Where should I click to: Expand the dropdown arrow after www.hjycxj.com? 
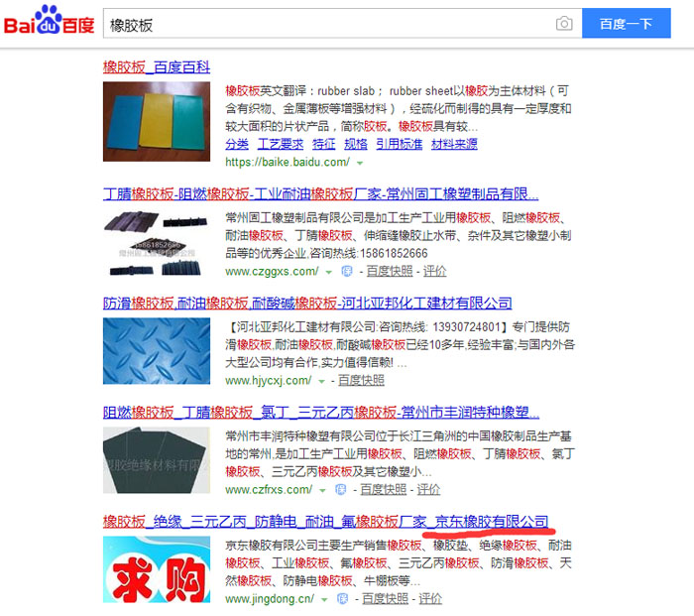point(322,381)
